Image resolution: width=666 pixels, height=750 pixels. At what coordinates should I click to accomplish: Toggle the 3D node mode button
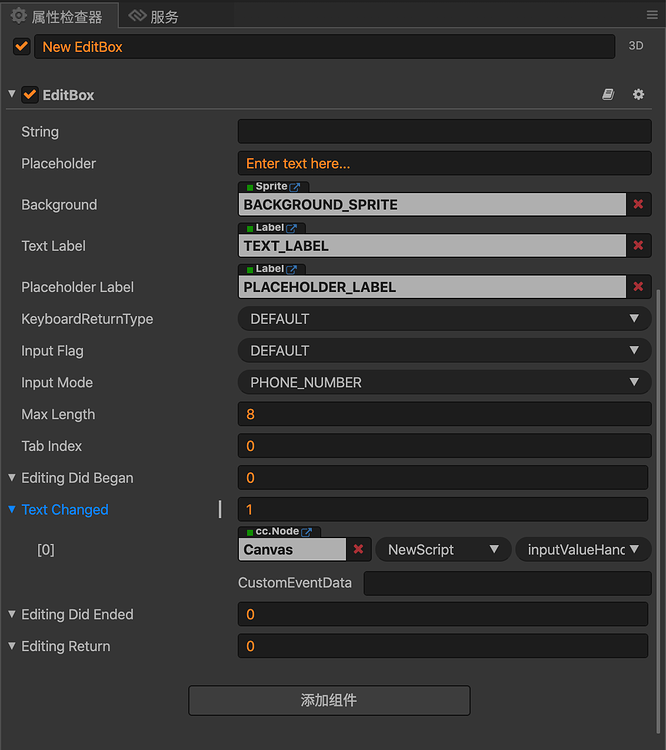pos(636,46)
